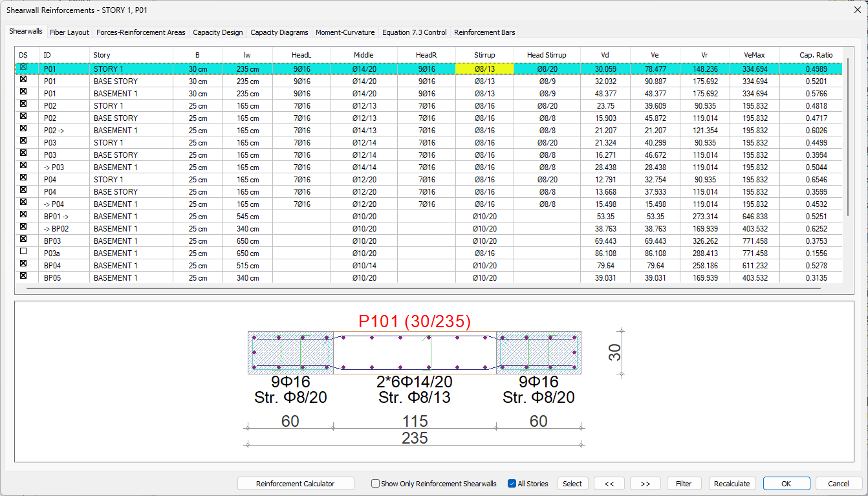The image size is (868, 496).
Task: Select the yellow Stirrup cell Ø8/13
Action: [484, 69]
